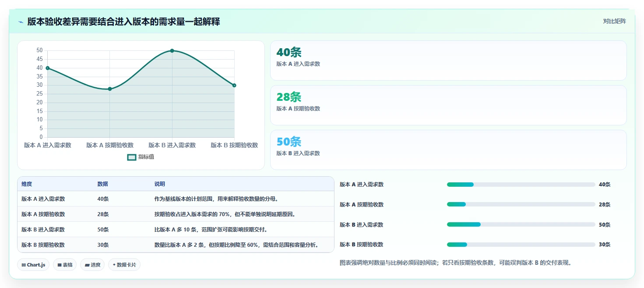Select table row cell 版本 A 进入需求数
Image resolution: width=644 pixels, height=288 pixels.
click(x=43, y=199)
